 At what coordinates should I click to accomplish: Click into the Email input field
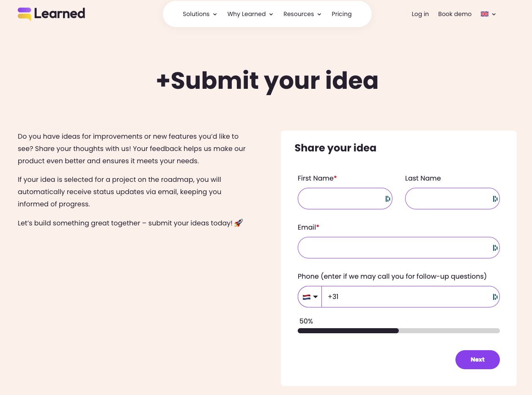pos(393,248)
